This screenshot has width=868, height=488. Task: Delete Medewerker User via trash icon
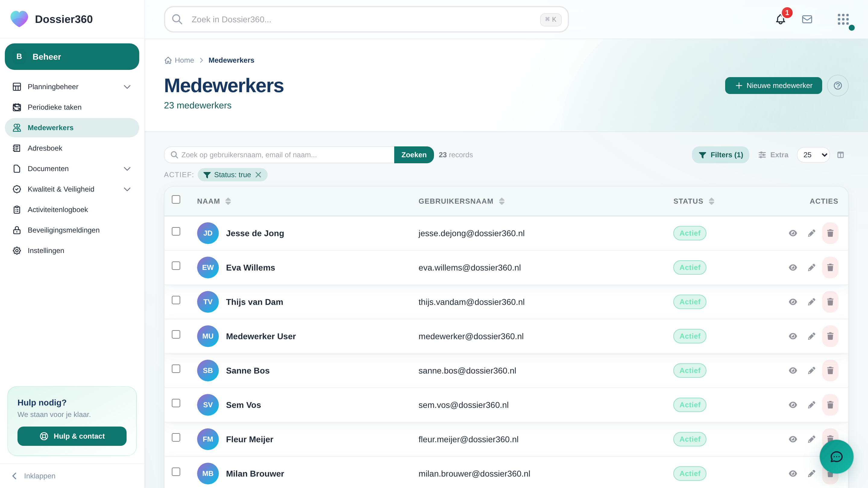(830, 336)
